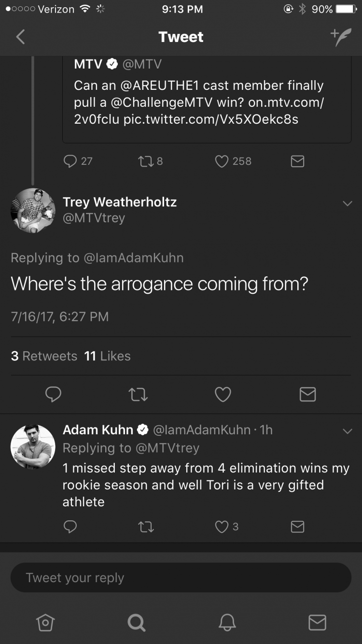View the 3 Retweets list

44,356
